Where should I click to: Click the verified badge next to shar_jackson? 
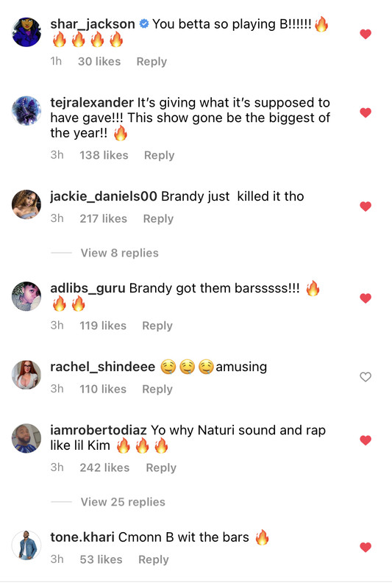(x=143, y=24)
